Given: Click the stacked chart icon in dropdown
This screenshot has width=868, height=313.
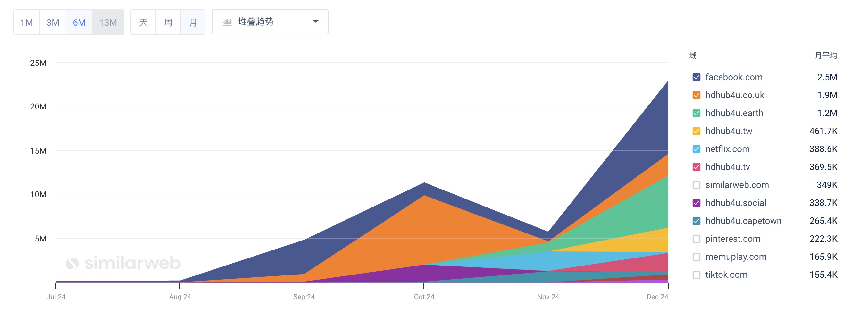Looking at the screenshot, I should tap(228, 22).
